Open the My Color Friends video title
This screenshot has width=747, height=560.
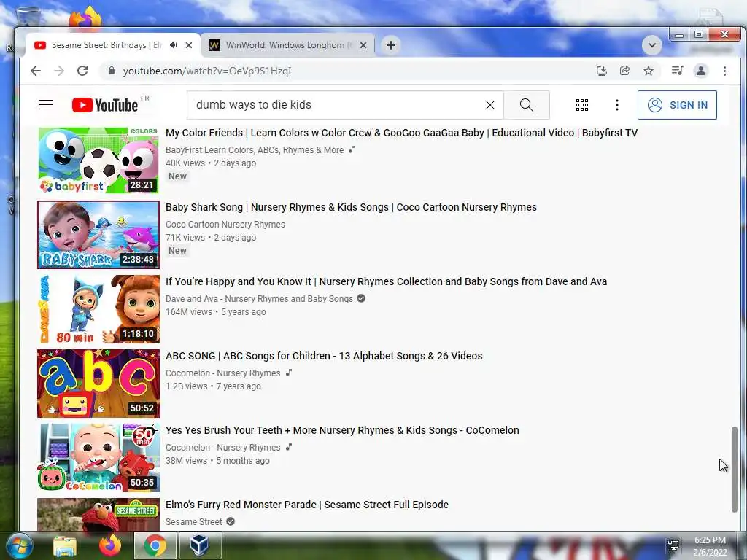(402, 133)
